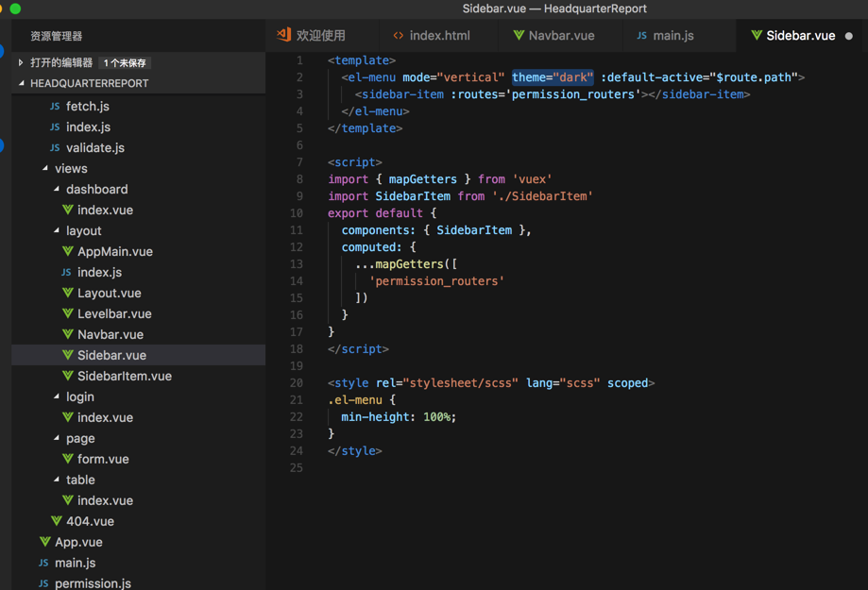This screenshot has width=868, height=590.
Task: Click the HTML icon on index.html tab
Action: pos(399,36)
